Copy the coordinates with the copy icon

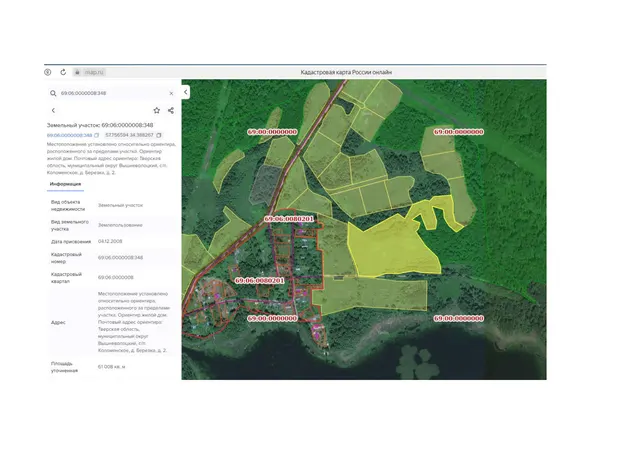(159, 135)
